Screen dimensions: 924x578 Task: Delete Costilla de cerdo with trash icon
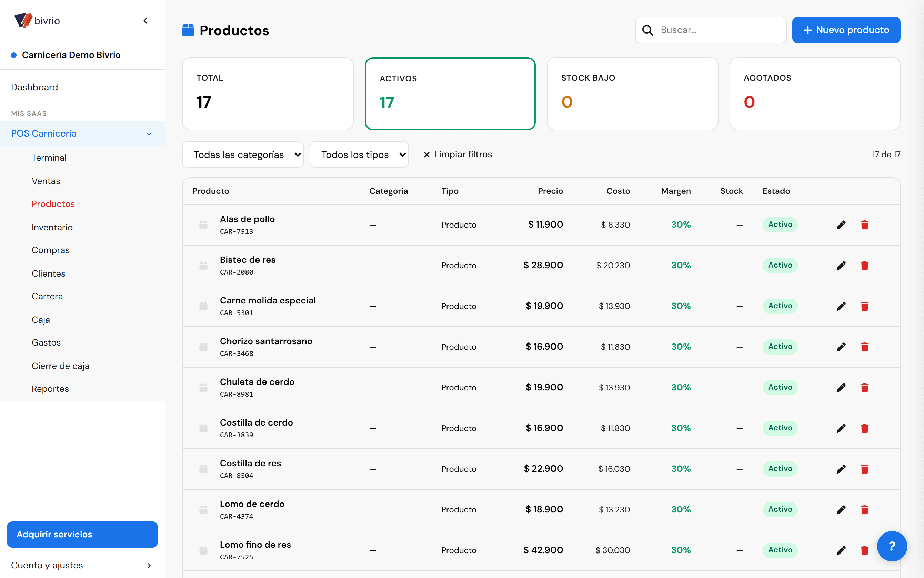tap(864, 428)
